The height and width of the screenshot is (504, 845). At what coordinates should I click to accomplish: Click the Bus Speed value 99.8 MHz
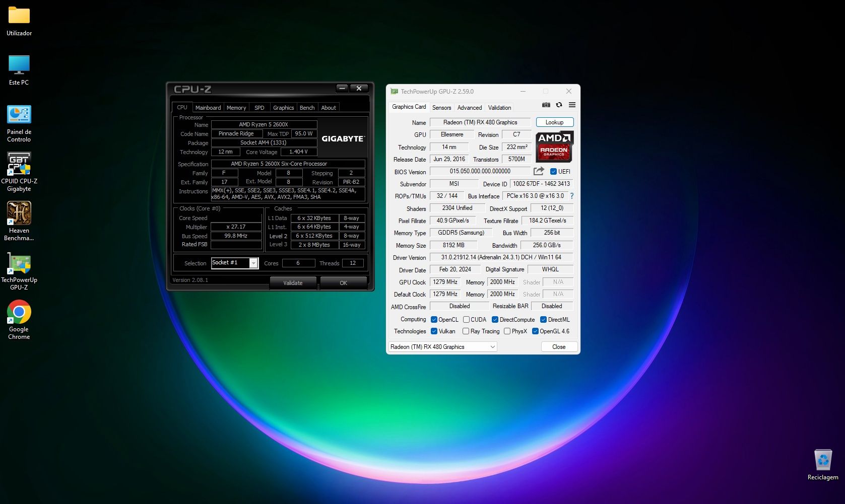tap(236, 236)
